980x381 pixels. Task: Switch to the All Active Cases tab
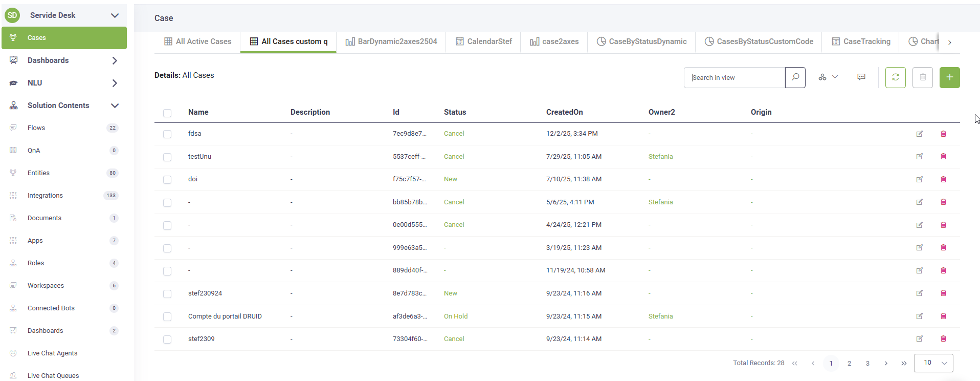(x=197, y=41)
